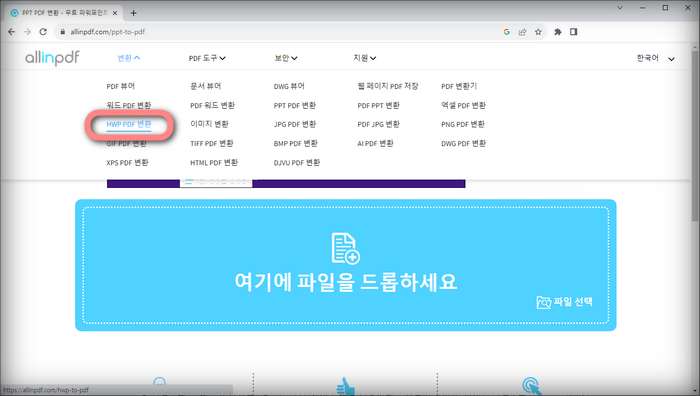Select HTML PDF 변환

coord(214,163)
